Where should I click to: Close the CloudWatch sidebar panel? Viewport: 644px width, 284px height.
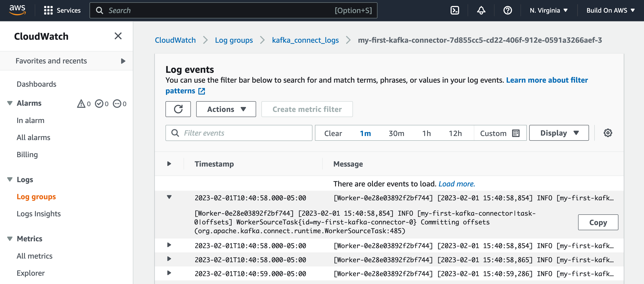(x=118, y=36)
